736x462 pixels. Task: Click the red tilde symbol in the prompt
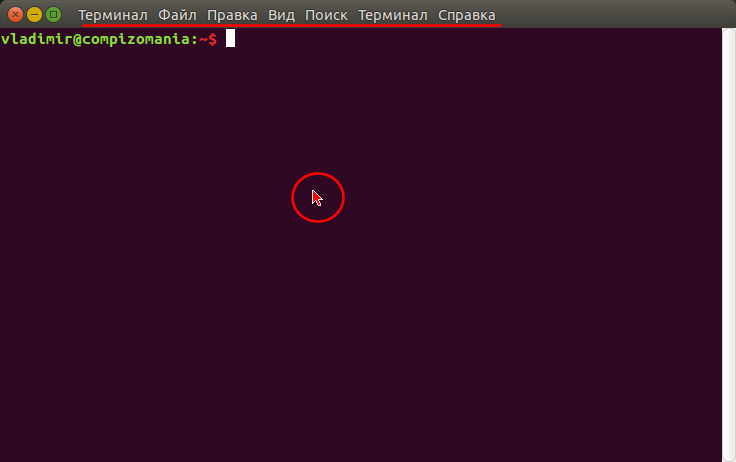tap(203, 39)
